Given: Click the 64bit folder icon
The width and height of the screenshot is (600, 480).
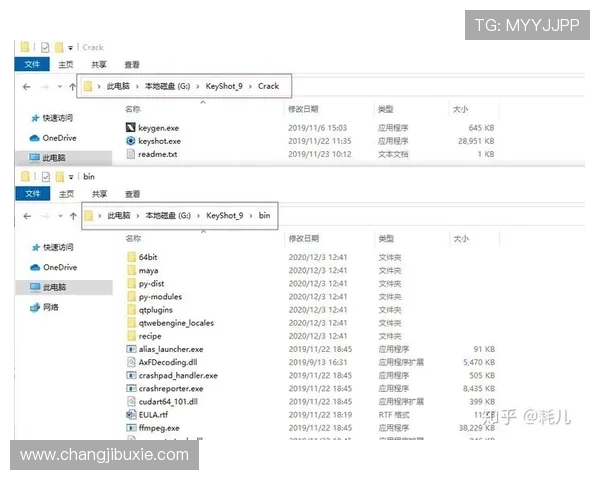Looking at the screenshot, I should pyautogui.click(x=131, y=257).
